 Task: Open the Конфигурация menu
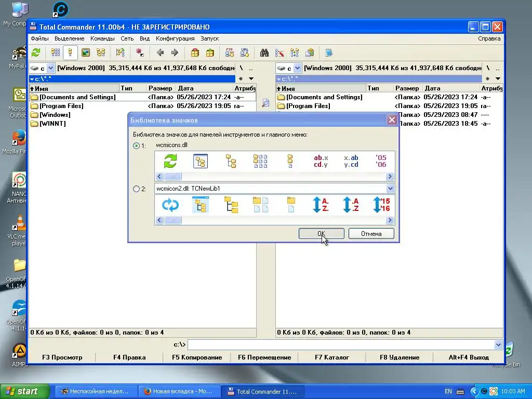tap(175, 38)
